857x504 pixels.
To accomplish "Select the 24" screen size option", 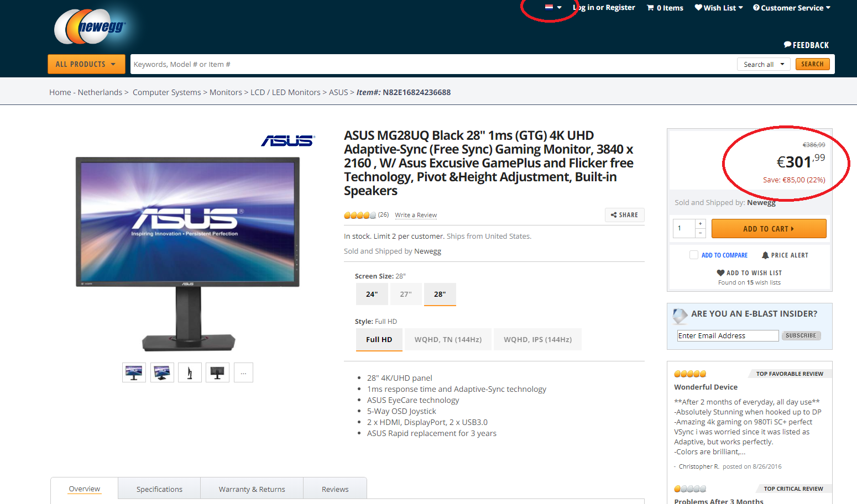I will coord(372,294).
